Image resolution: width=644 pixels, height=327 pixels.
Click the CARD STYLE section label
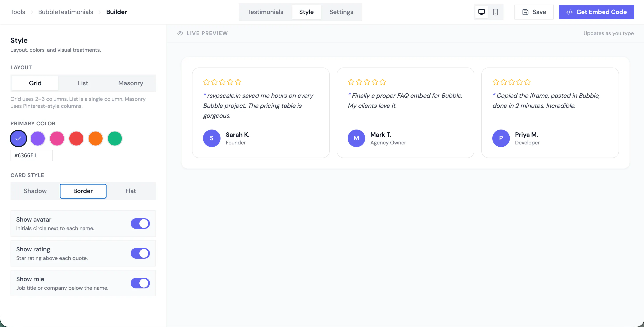[27, 175]
